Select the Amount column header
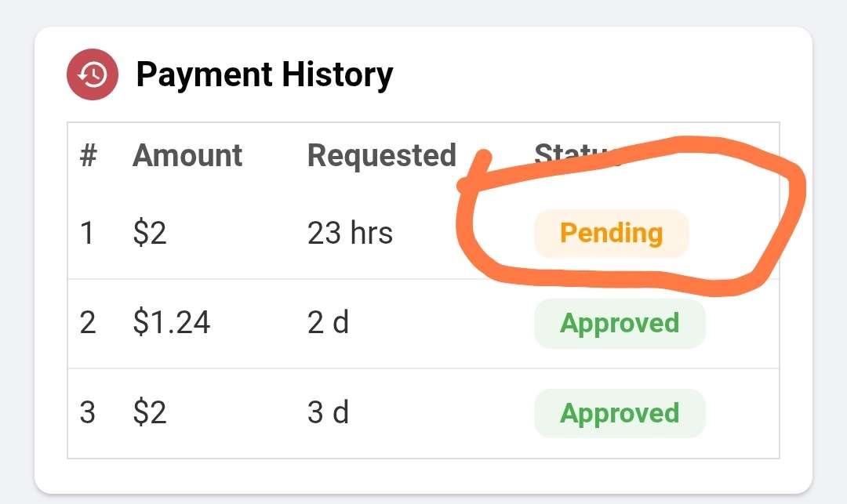Screen dimensions: 847x504 pos(187,155)
